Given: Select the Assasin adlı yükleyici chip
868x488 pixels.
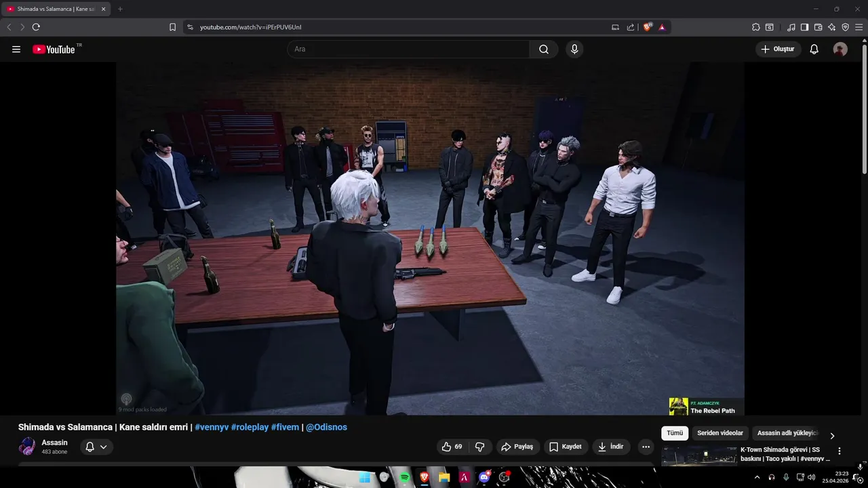Looking at the screenshot, I should click(787, 433).
